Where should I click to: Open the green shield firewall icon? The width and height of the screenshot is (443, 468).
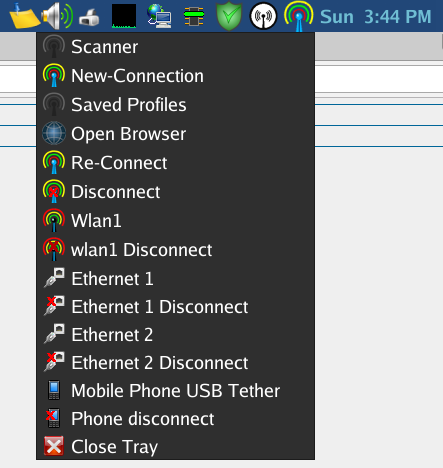[229, 16]
